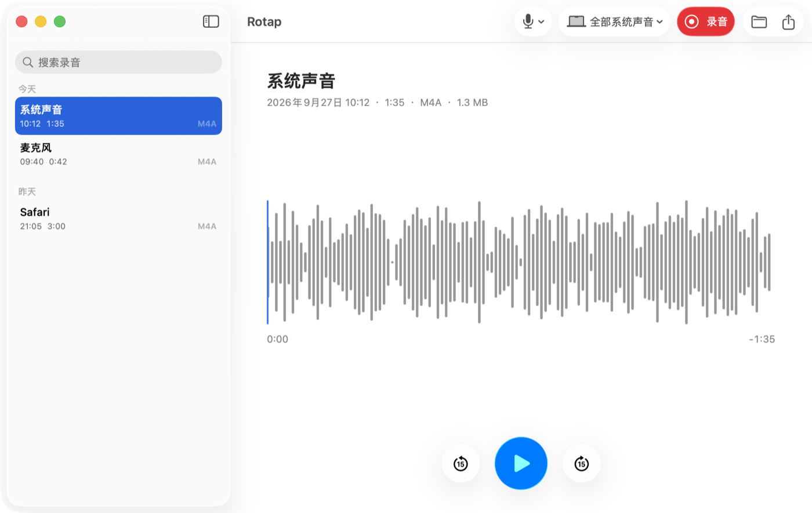Click the Rotap window title
This screenshot has height=513, width=812.
(x=264, y=21)
